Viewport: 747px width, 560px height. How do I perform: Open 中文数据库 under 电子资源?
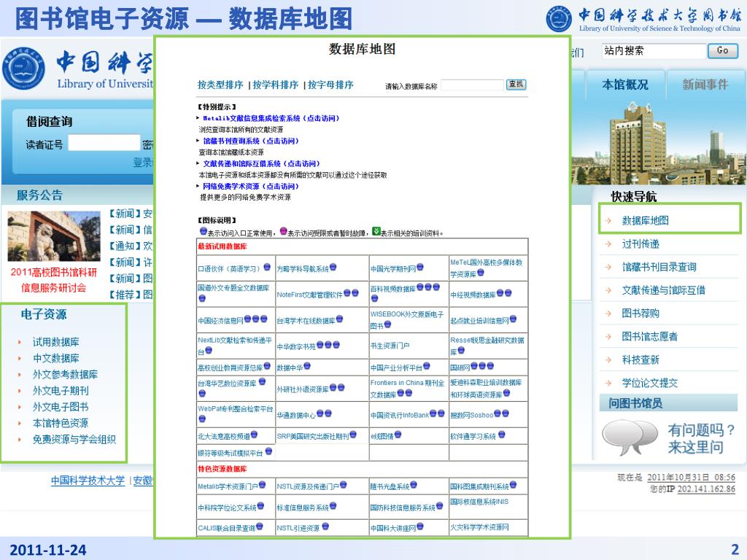(x=56, y=358)
